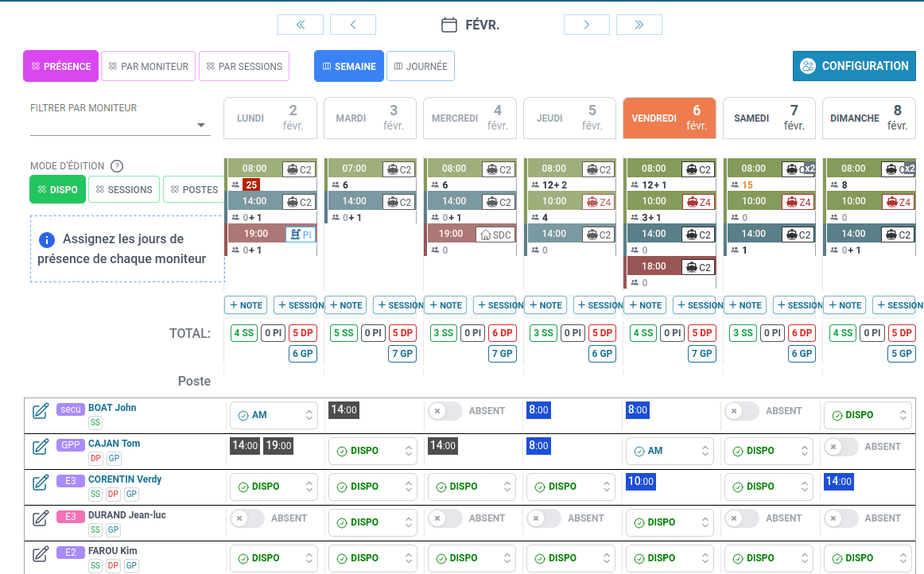
Task: Toggle BOAT John's absent switch on Mercredi
Action: tap(445, 411)
